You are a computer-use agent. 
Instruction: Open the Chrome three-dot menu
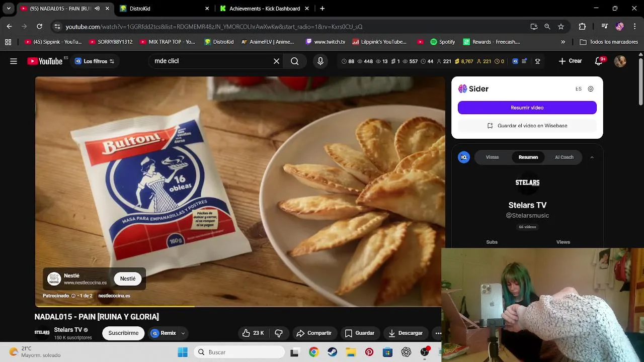point(634,27)
